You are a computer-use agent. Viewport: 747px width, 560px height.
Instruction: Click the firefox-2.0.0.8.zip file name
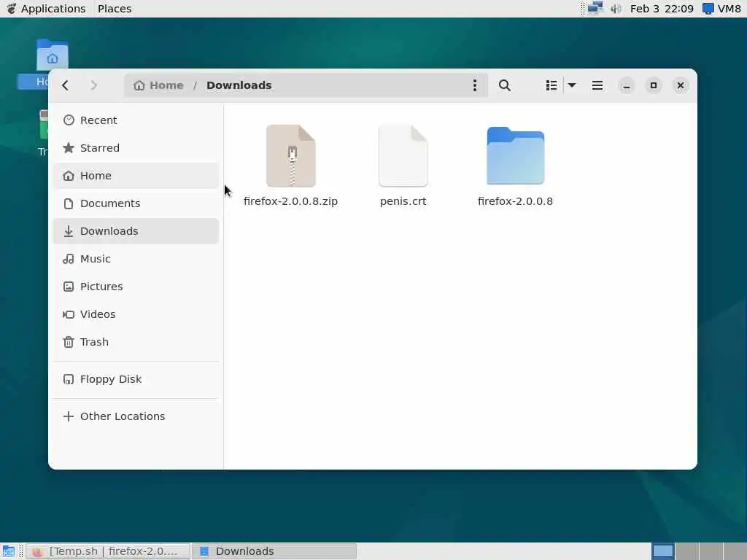(290, 201)
